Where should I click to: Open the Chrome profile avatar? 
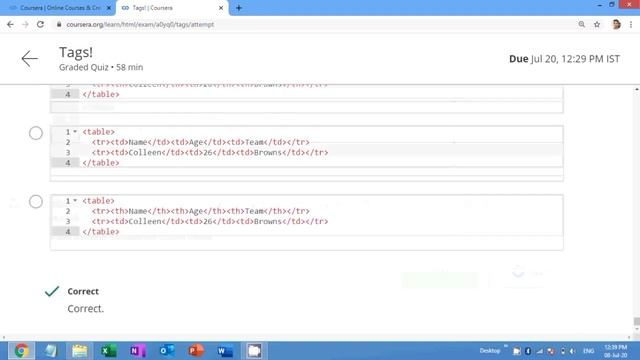click(x=616, y=24)
